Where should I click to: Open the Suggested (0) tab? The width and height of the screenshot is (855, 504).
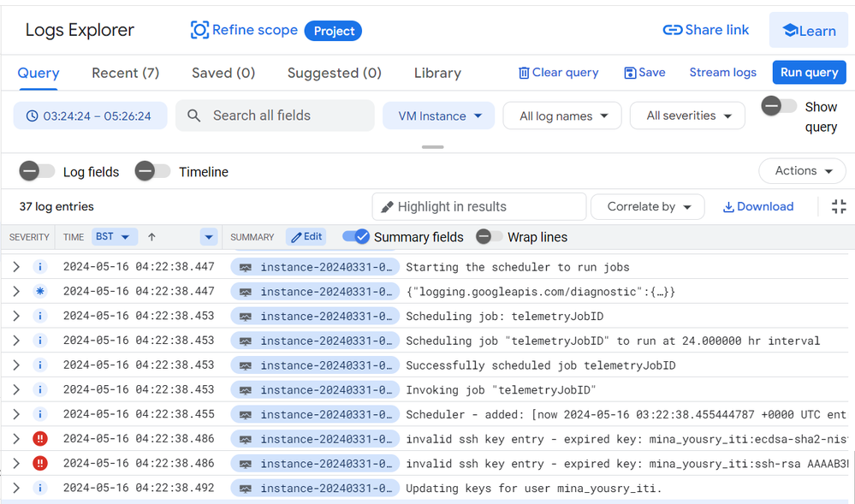tap(335, 73)
